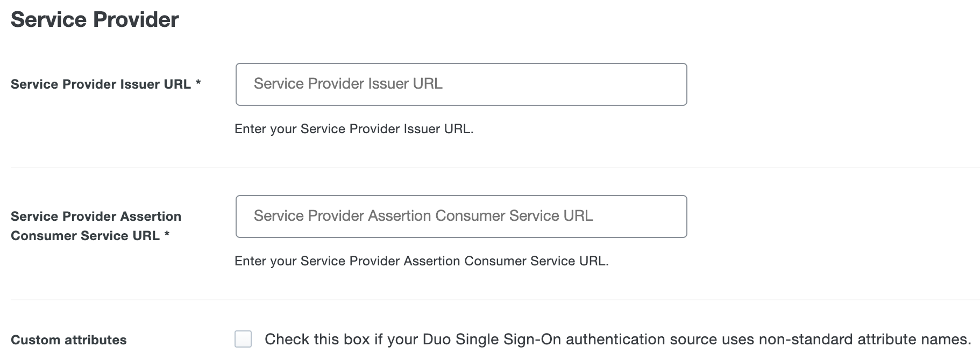Click the Service Provider Assertion Consumer Service URL label
This screenshot has height=361, width=980.
click(x=96, y=226)
